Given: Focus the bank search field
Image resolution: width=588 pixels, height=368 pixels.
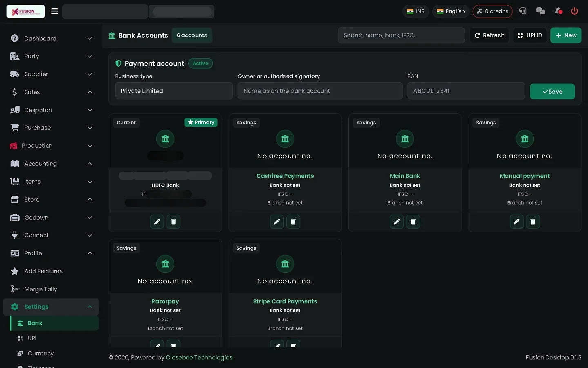Looking at the screenshot, I should pyautogui.click(x=401, y=35).
